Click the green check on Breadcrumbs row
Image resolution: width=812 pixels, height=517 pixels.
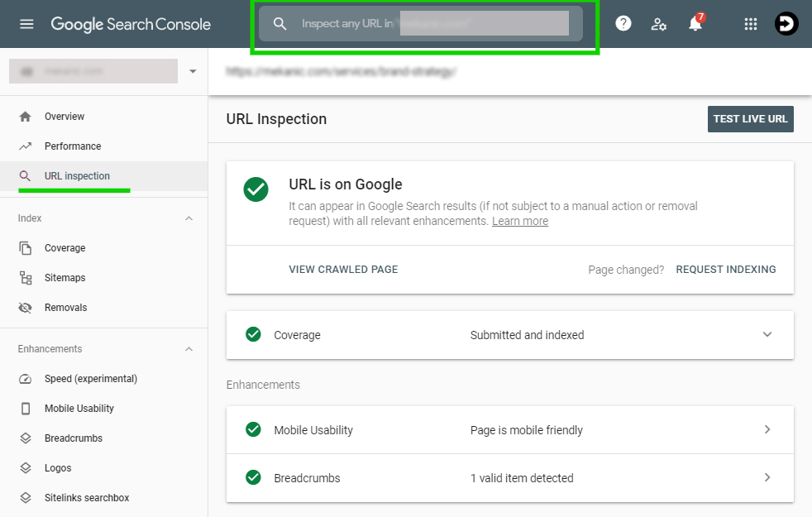point(253,477)
